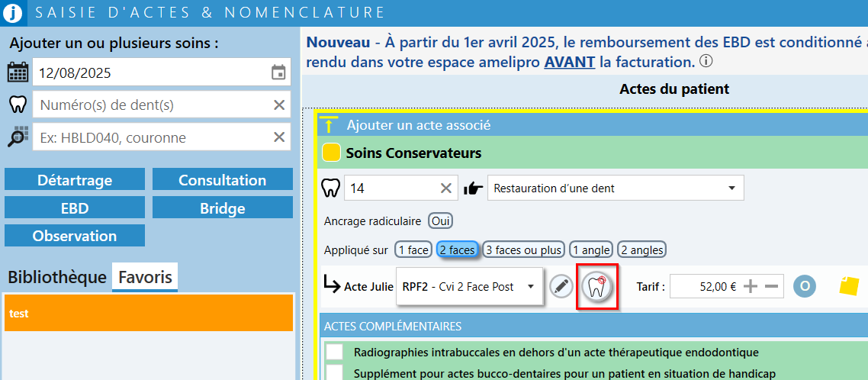This screenshot has height=380, width=868.
Task: Click the tooth icon next to pencil
Action: 596,286
